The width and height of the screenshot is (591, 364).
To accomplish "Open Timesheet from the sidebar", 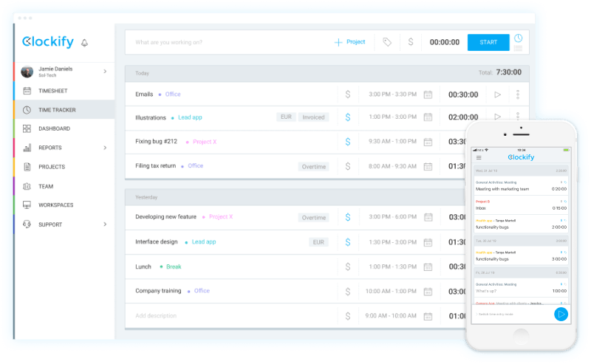I will coord(54,91).
